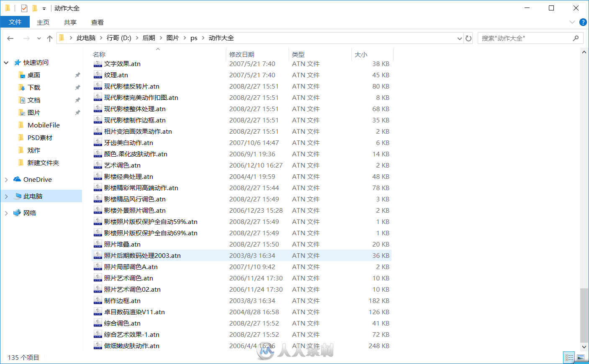Click 图片 in the address breadcrumb
The width and height of the screenshot is (589, 364).
pos(173,38)
